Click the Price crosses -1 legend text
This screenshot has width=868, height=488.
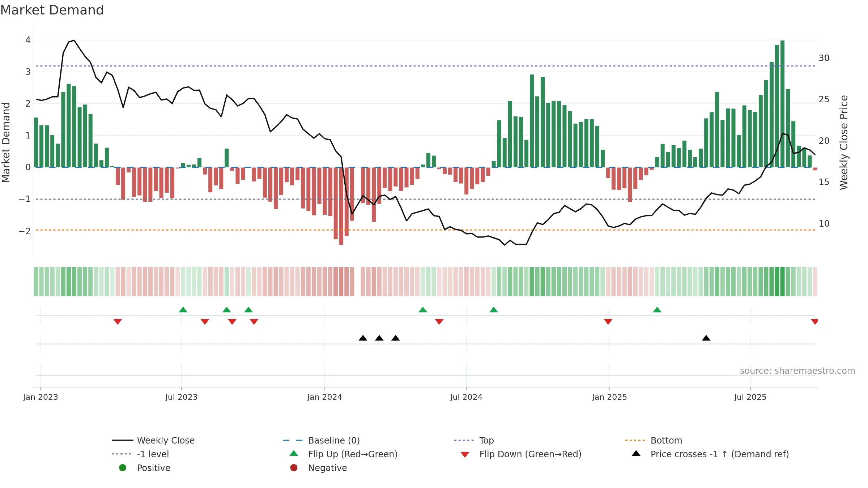pos(720,454)
